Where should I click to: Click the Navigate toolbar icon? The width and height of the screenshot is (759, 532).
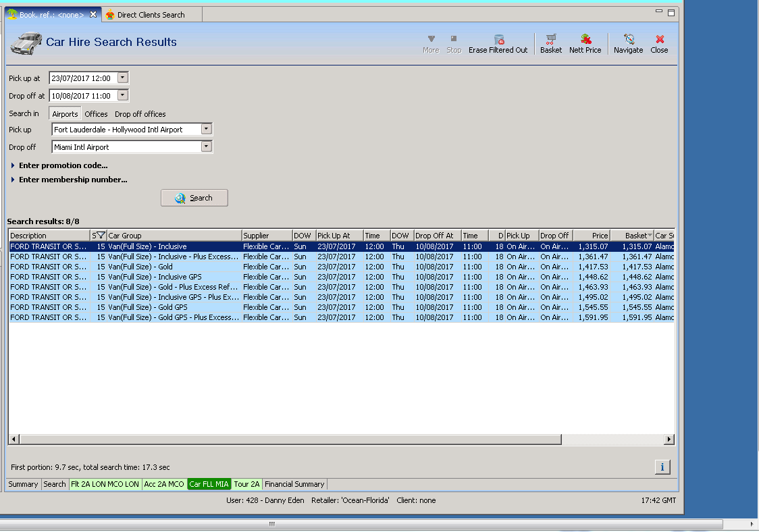click(628, 40)
